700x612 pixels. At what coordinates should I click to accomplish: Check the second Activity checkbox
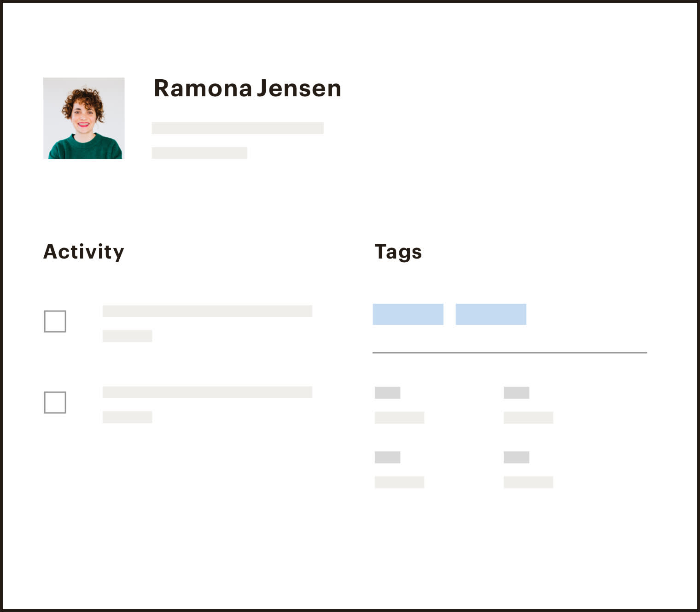click(55, 402)
